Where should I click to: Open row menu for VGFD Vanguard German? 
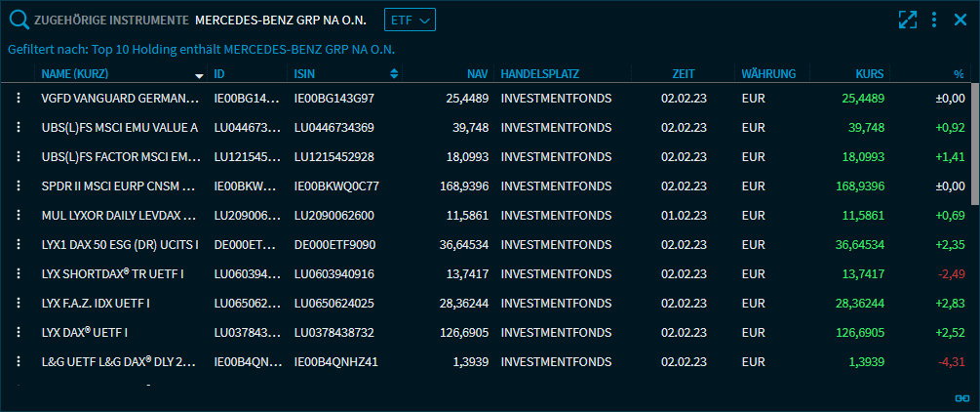coord(18,99)
